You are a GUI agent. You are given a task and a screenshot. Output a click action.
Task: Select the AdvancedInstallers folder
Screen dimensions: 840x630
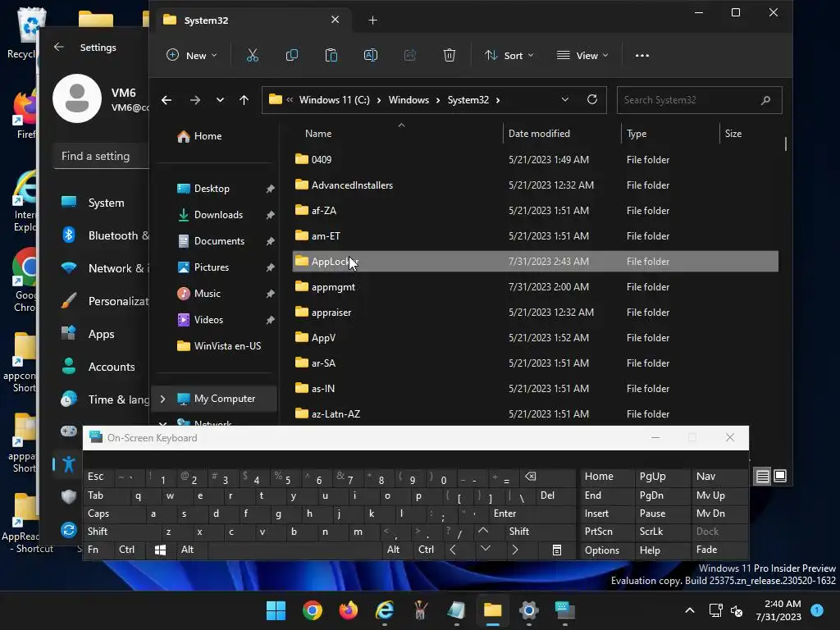[x=536, y=185]
